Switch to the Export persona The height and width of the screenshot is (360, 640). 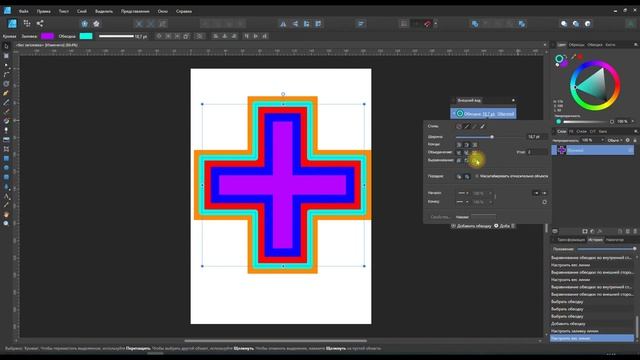pos(40,24)
